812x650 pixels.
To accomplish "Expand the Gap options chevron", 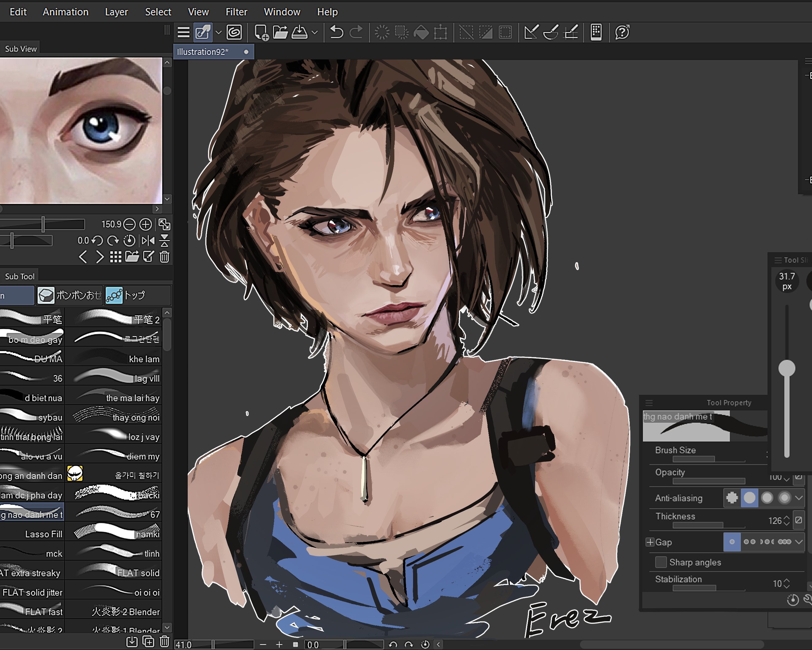I will coord(799,542).
